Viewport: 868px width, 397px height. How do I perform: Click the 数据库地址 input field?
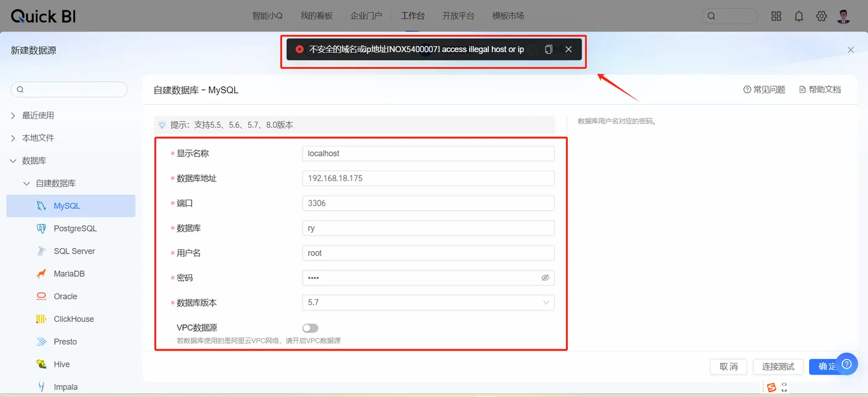coord(428,178)
